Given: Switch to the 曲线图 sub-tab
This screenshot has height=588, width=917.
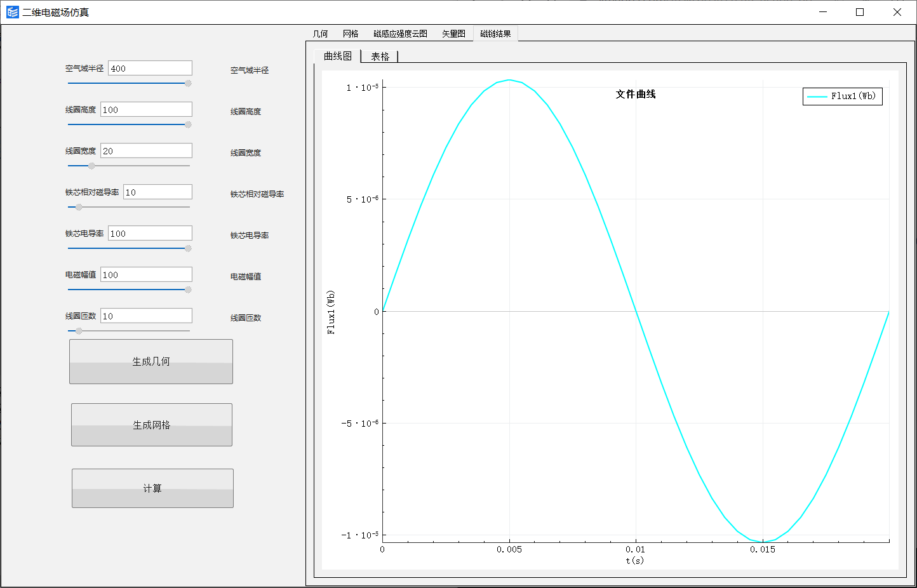Looking at the screenshot, I should (x=337, y=56).
